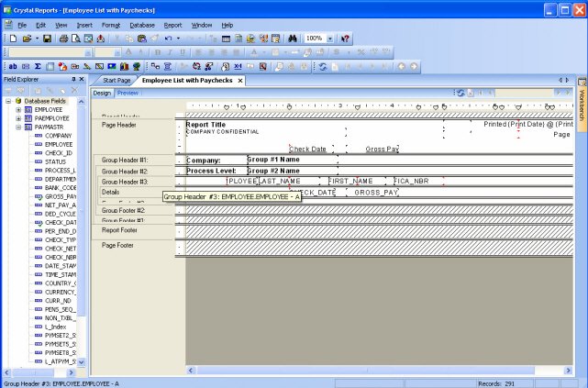Click the Export icon in toolbar
Screen dimensions: 588x388
(101, 39)
